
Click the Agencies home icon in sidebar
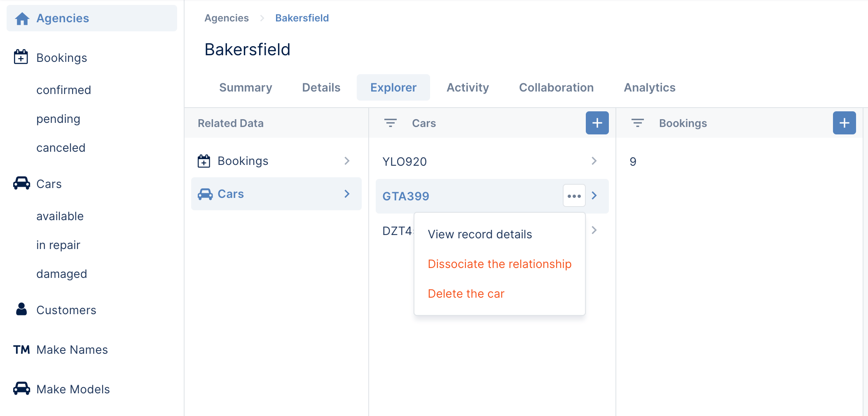point(22,19)
